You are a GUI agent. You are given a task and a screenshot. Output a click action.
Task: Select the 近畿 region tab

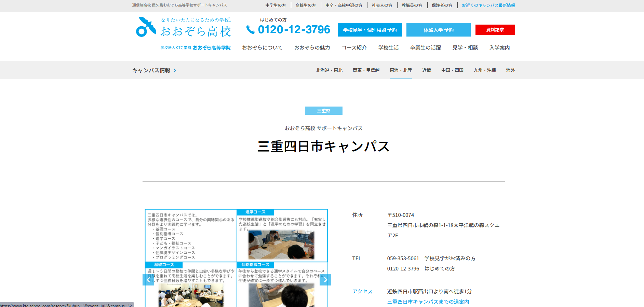tap(427, 70)
